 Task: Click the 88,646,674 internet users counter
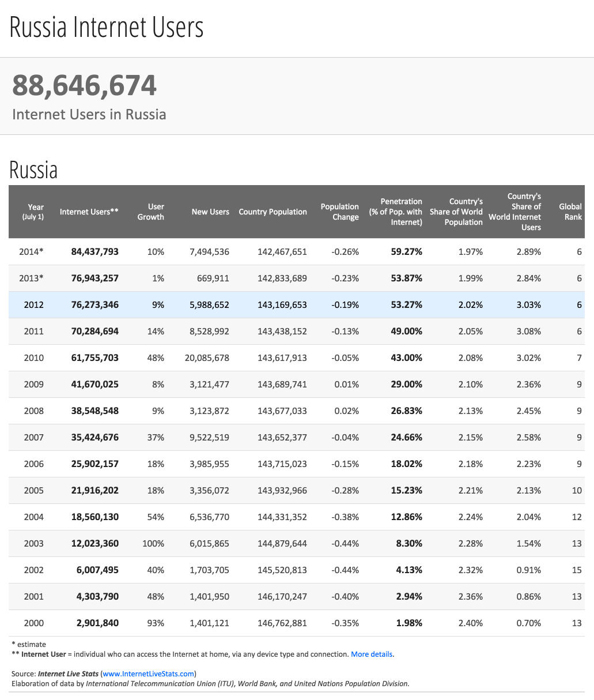pyautogui.click(x=84, y=85)
